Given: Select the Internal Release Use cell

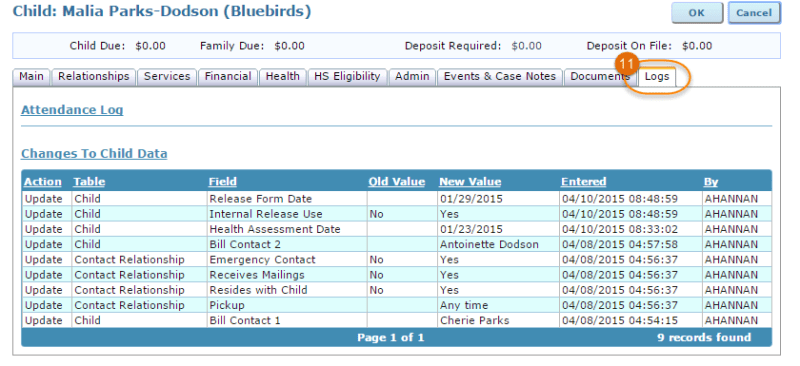Looking at the screenshot, I should coord(287,214).
